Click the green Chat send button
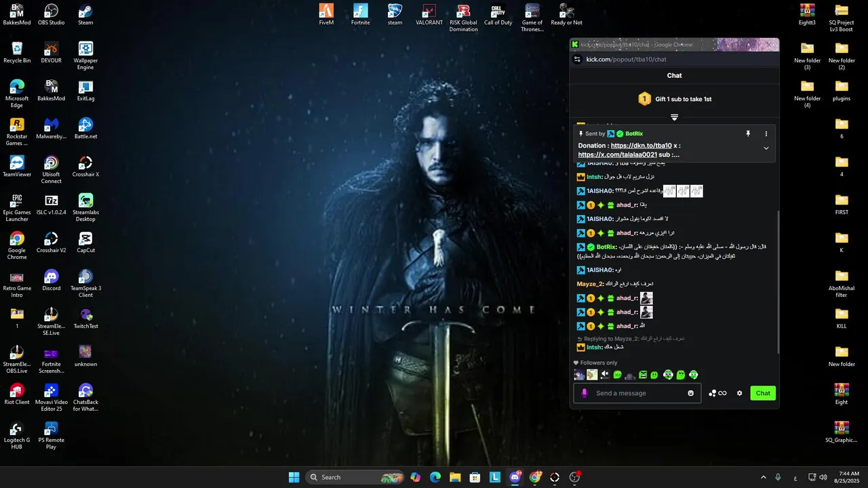868x488 pixels. click(763, 393)
